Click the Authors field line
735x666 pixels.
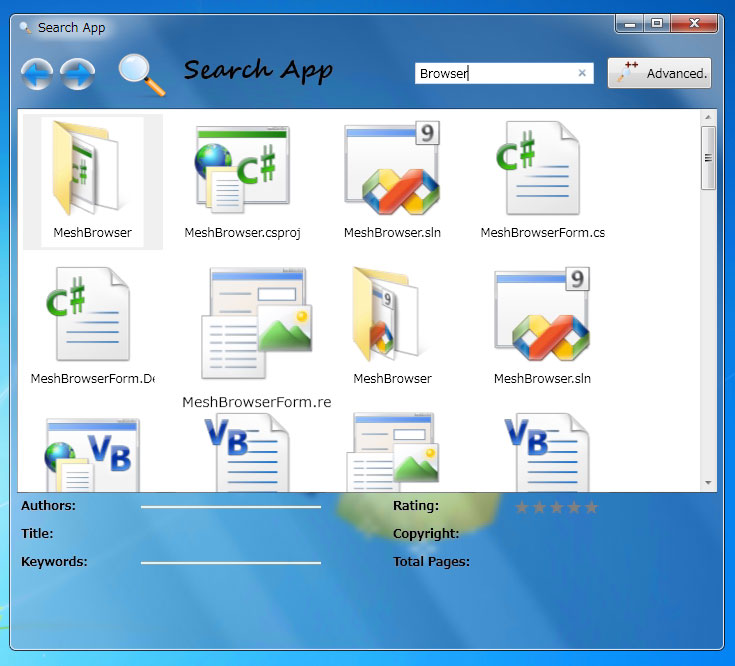pos(231,507)
